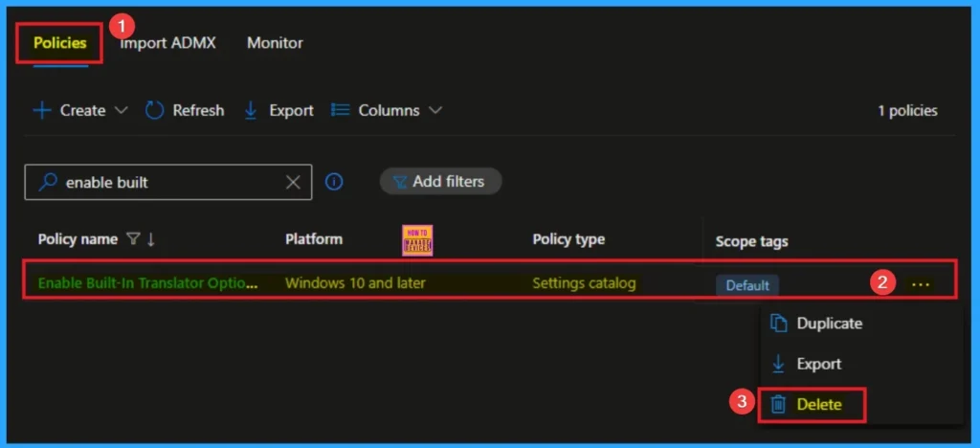This screenshot has height=448, width=980.
Task: Open the row's three-dot more menu
Action: (921, 284)
